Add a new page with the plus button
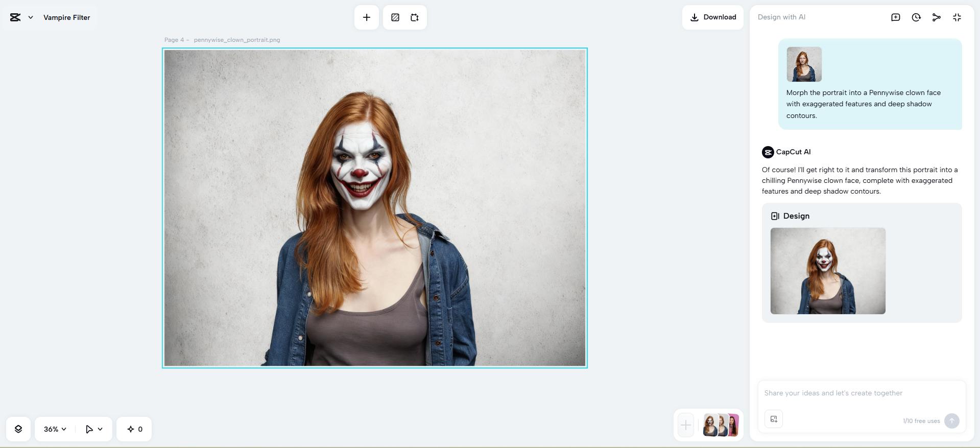Screen dimensions: 980x448 (x=686, y=425)
